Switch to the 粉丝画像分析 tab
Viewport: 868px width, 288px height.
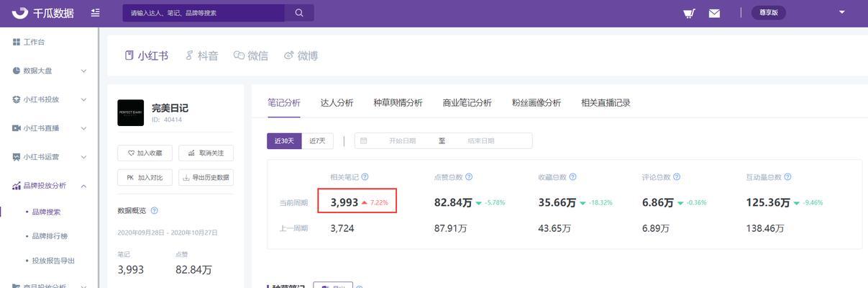click(536, 103)
